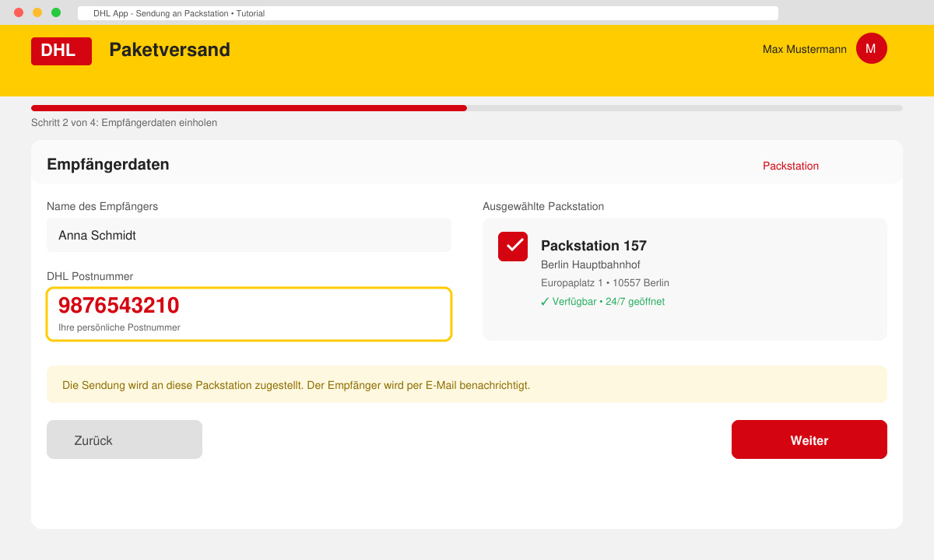The width and height of the screenshot is (934, 560).
Task: Click the Berlin Hauptbahnhof text
Action: point(591,265)
